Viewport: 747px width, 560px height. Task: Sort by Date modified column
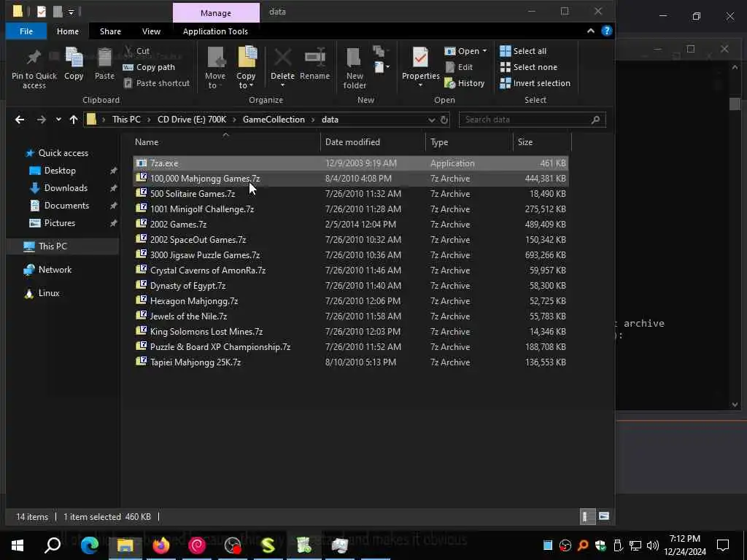(x=373, y=142)
